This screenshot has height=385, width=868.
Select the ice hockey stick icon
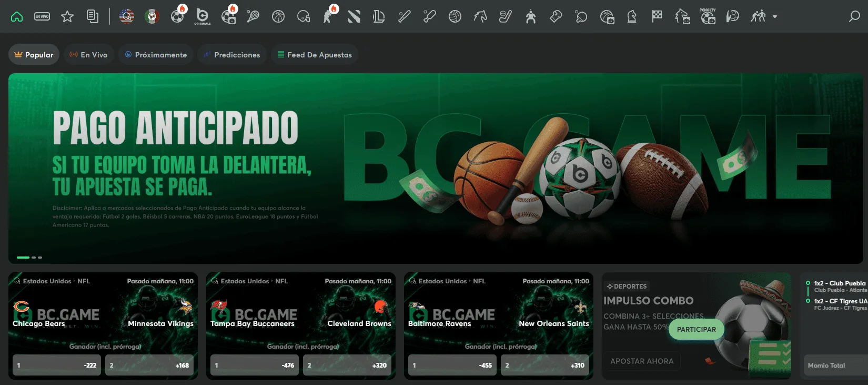(506, 17)
